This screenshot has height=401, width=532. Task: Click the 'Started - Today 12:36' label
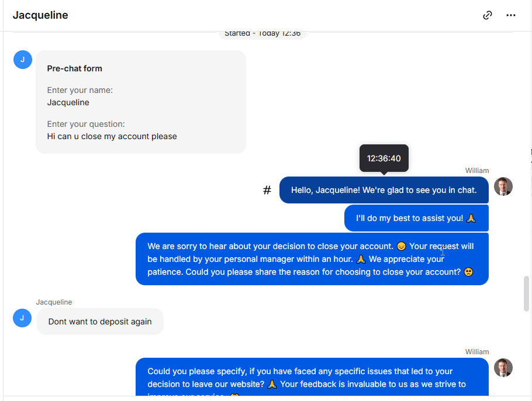coord(262,33)
